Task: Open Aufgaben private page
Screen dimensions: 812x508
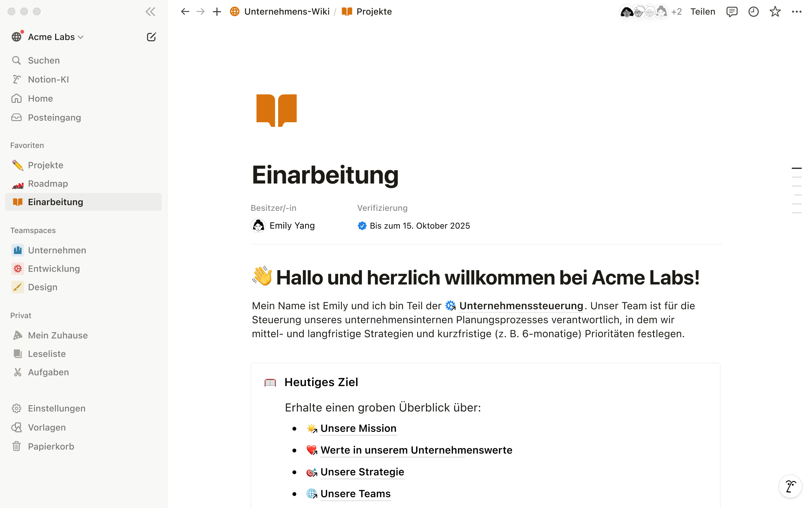Action: pos(83,372)
